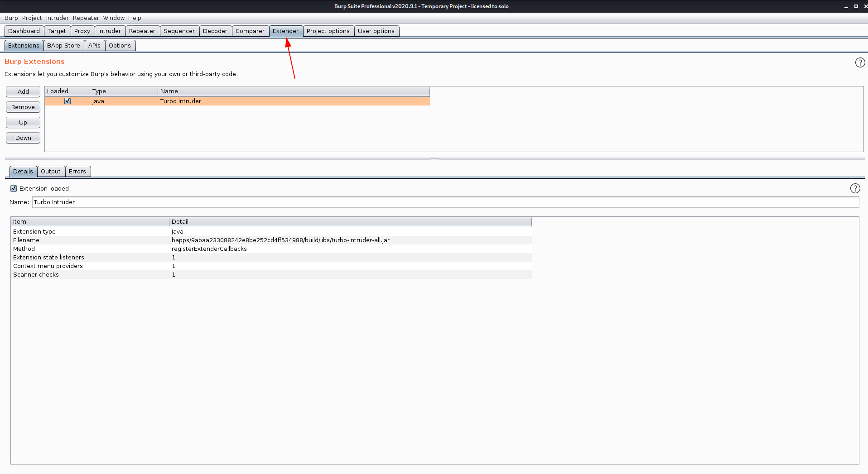Open help for Burp Extensions section
Image resolution: width=868 pixels, height=474 pixels.
pyautogui.click(x=859, y=62)
